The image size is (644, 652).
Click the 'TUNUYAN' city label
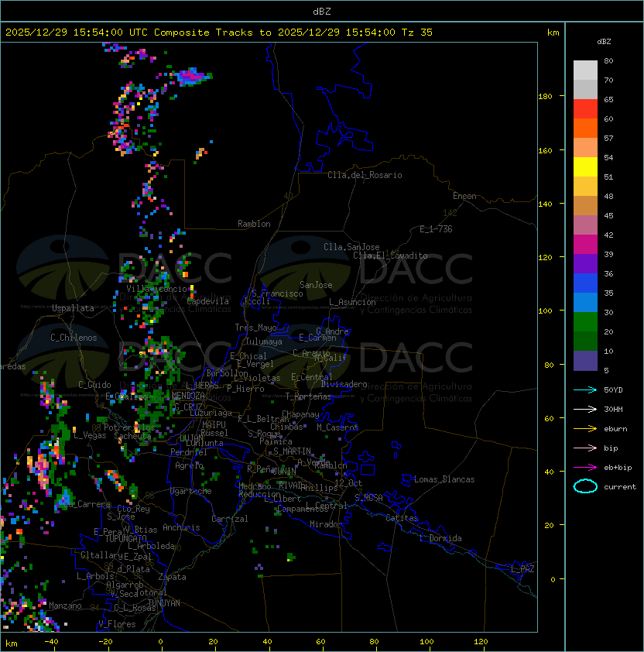pyautogui.click(x=164, y=603)
